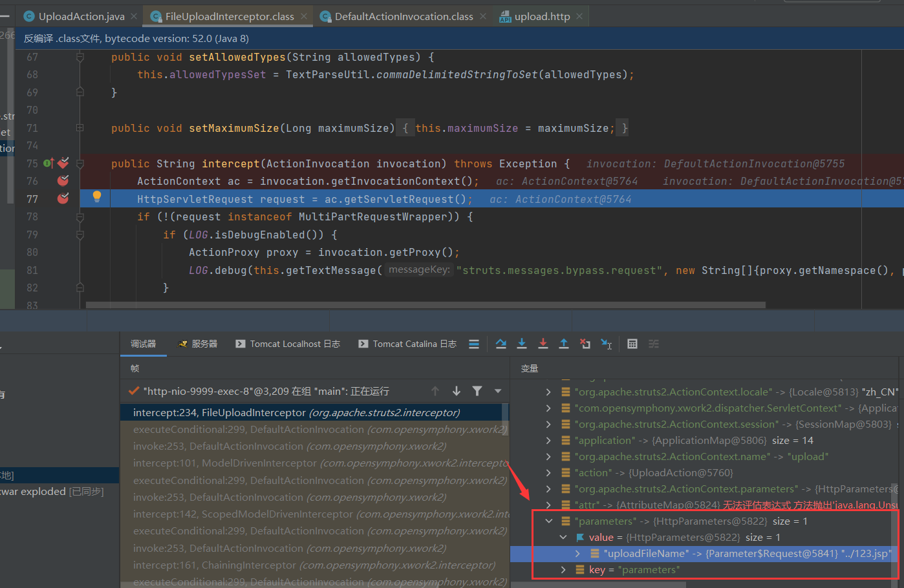
Task: Collapse the if block fold on line 79
Action: click(x=80, y=235)
